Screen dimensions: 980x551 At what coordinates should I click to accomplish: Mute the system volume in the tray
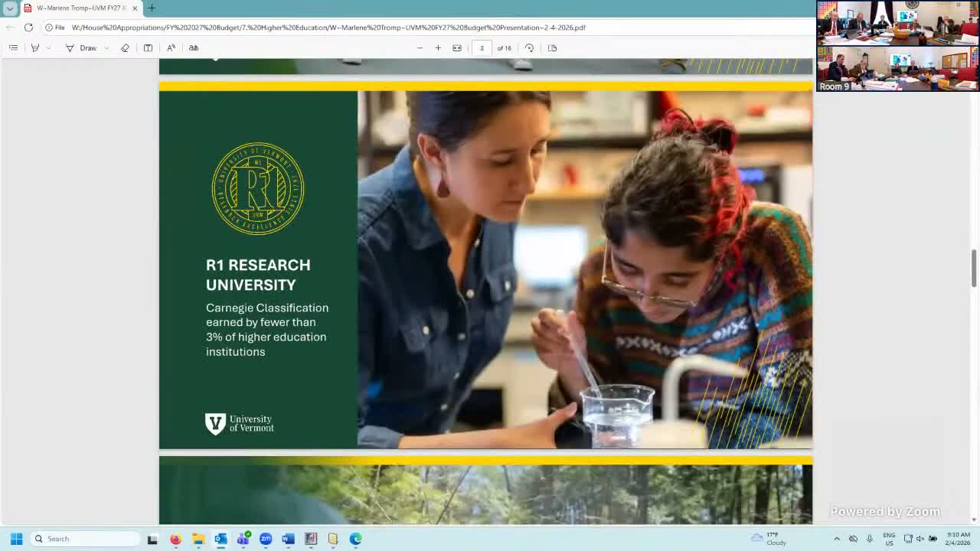coord(921,538)
